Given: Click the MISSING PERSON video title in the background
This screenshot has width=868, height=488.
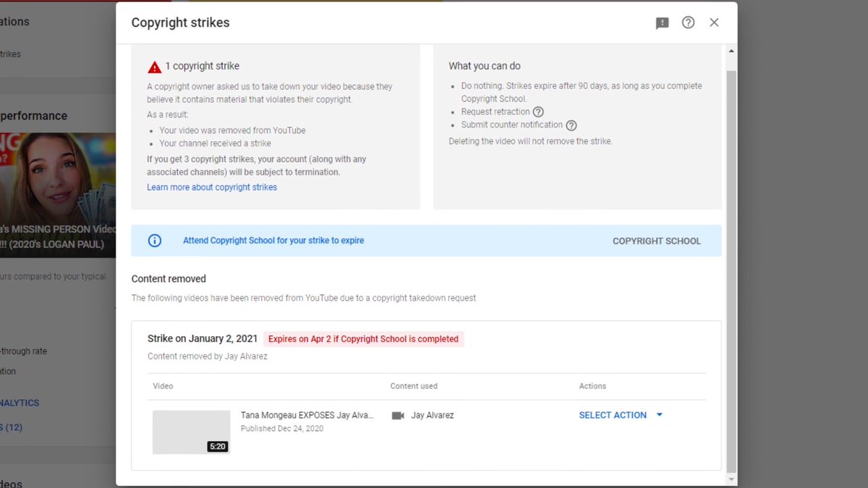Looking at the screenshot, I should tap(58, 236).
